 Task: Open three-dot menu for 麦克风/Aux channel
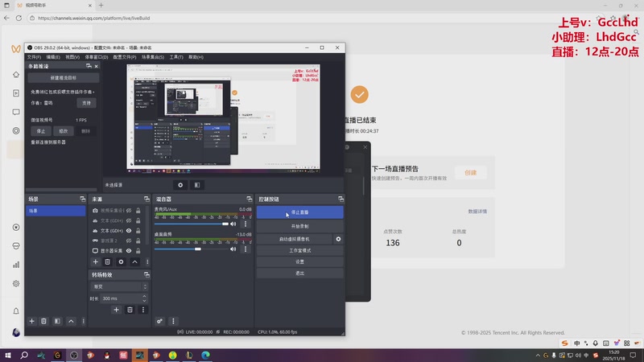pos(246,224)
